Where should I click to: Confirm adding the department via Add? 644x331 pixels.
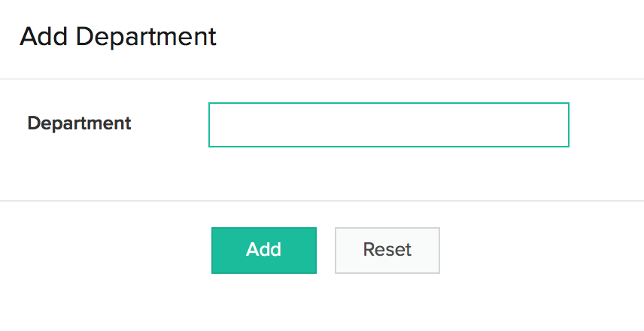coord(263,251)
